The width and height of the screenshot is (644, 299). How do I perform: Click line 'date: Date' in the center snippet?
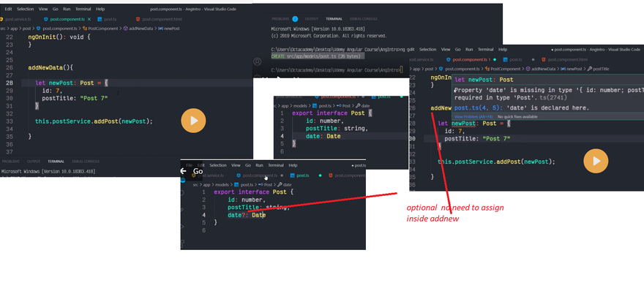pos(323,136)
